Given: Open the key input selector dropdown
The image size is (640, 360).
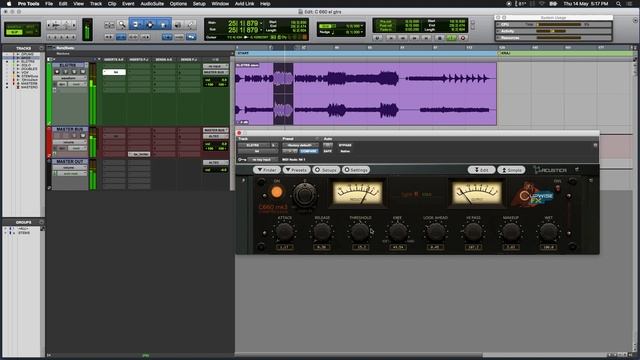Looking at the screenshot, I should point(262,160).
